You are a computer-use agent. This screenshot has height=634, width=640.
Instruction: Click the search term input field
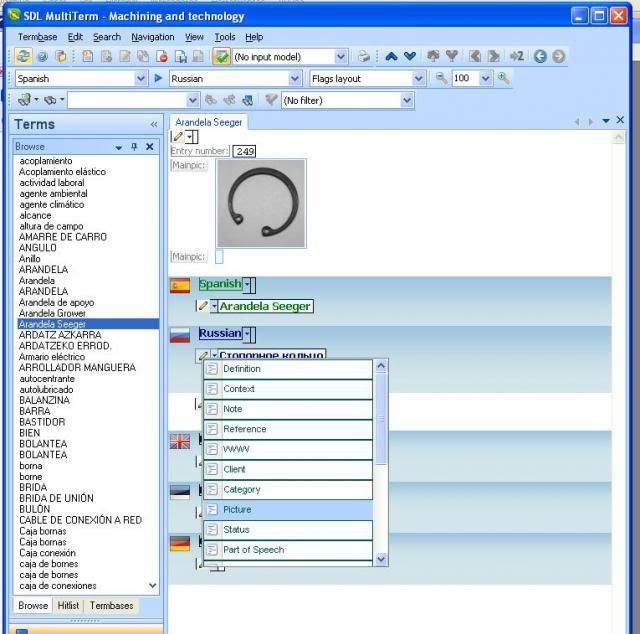coord(127,100)
